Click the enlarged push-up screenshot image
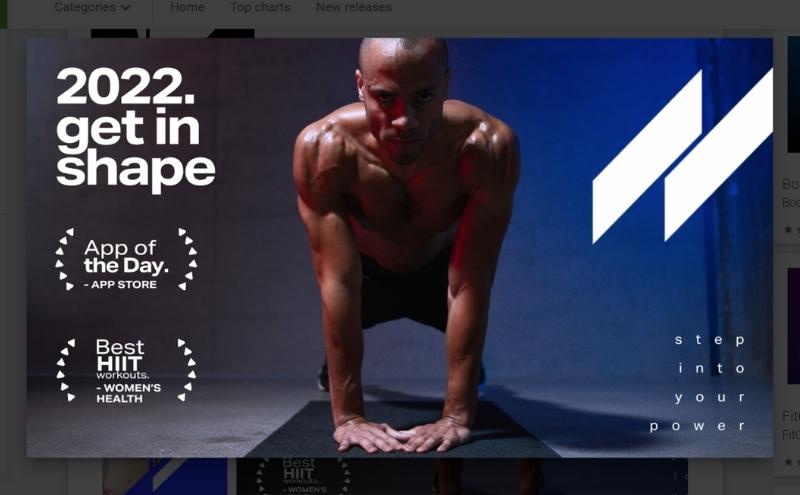 399,248
